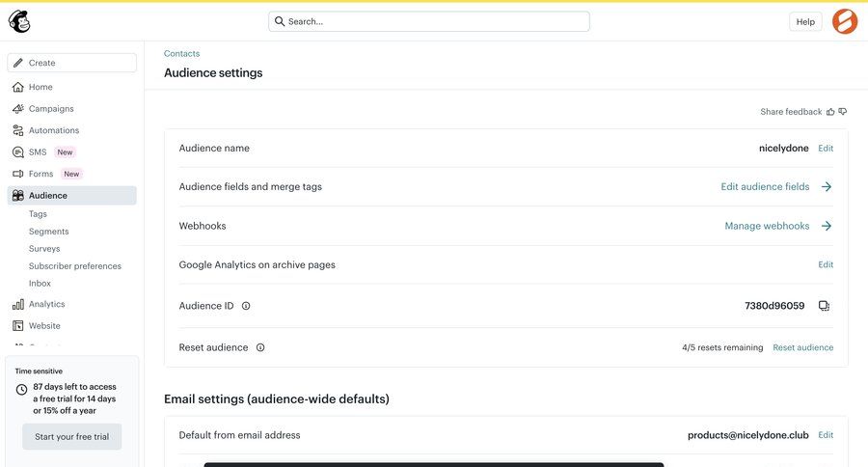Click the 4/5 resets remaining text
Viewport: 868px width, 467px height.
(722, 347)
